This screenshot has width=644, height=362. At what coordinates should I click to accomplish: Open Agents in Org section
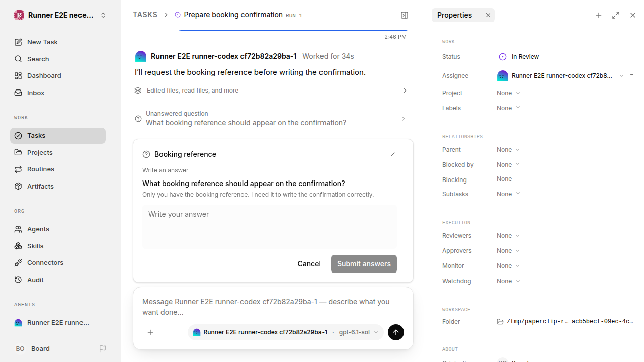58,229
